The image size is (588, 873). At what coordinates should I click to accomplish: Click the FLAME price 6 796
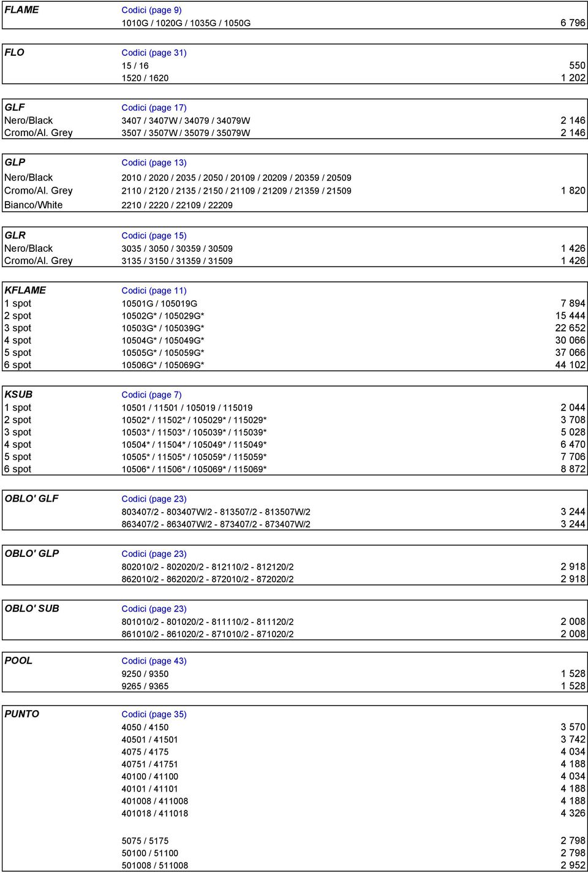tap(573, 23)
